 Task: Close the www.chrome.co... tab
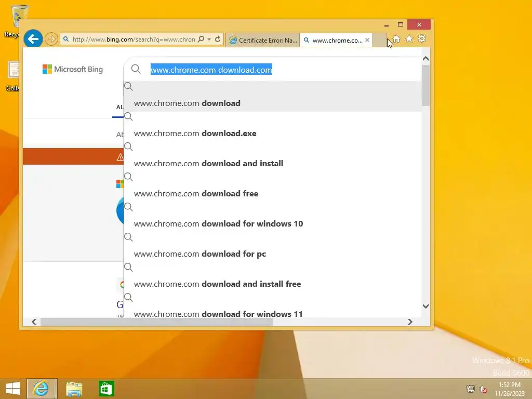[x=367, y=40]
